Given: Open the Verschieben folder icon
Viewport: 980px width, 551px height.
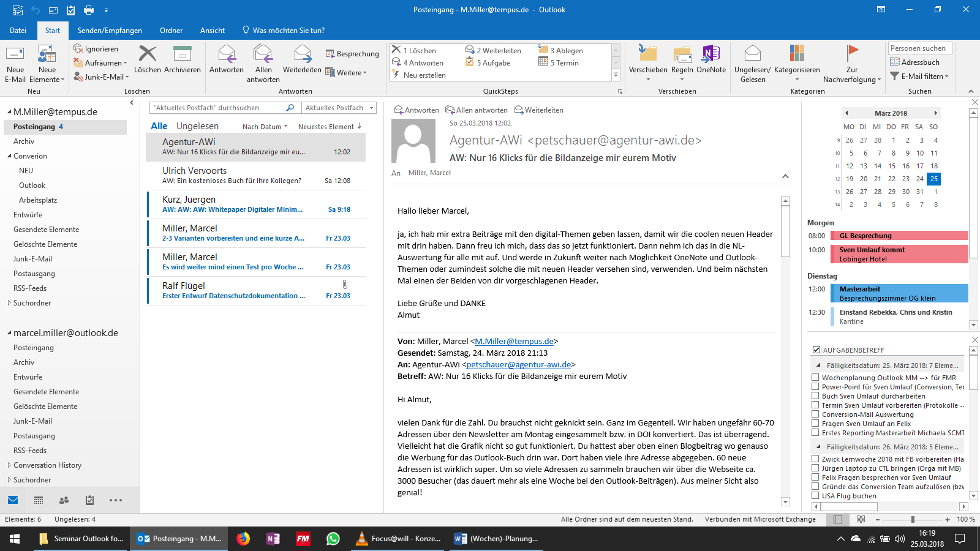Looking at the screenshot, I should pos(647,54).
